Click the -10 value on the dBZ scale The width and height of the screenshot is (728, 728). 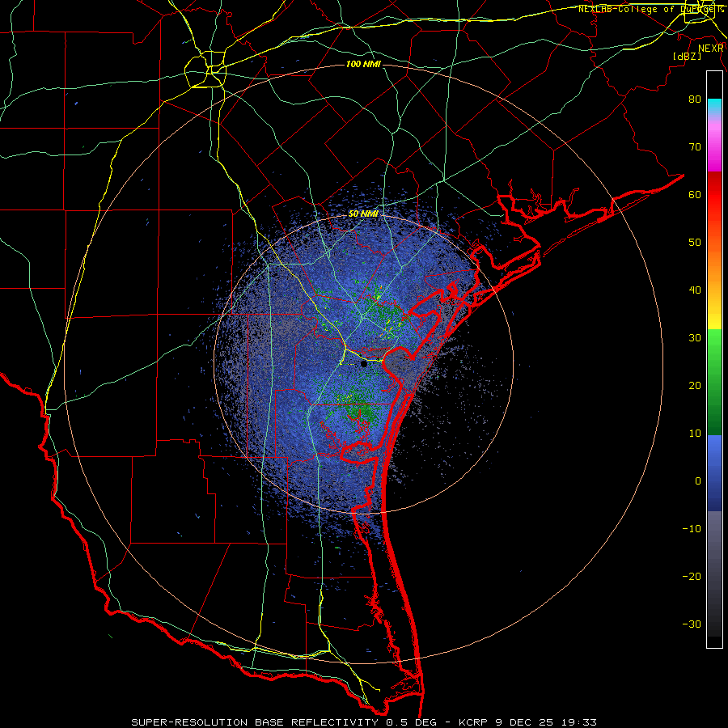[692, 528]
